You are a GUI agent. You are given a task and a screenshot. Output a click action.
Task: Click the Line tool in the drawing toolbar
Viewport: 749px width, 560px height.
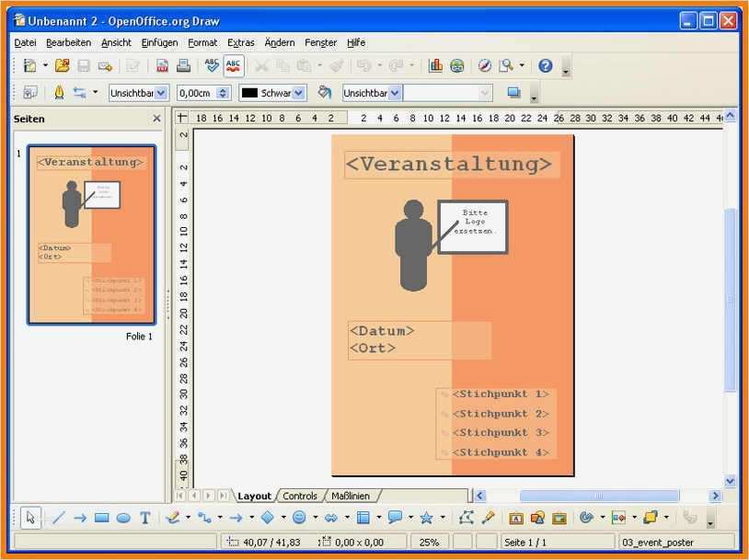58,518
